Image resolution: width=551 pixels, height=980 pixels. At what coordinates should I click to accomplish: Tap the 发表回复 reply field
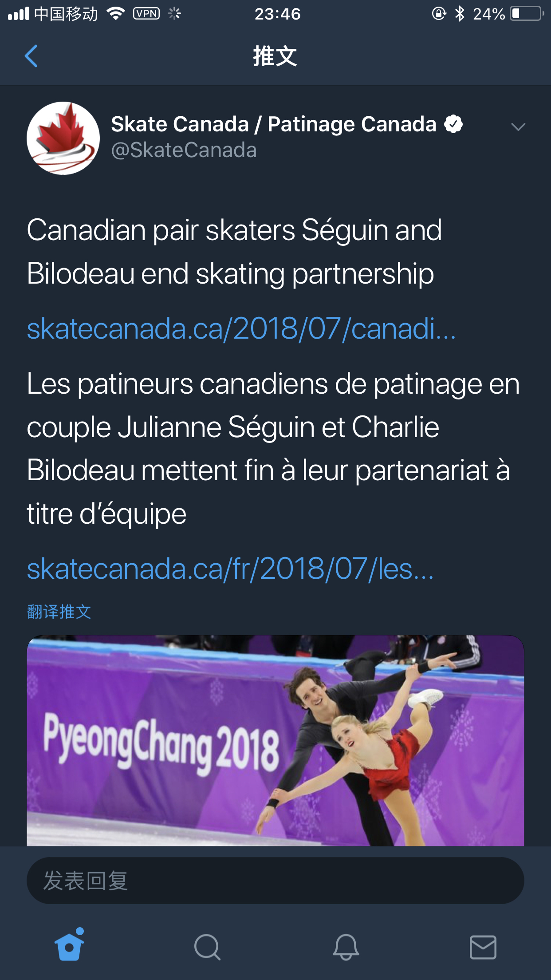[275, 881]
